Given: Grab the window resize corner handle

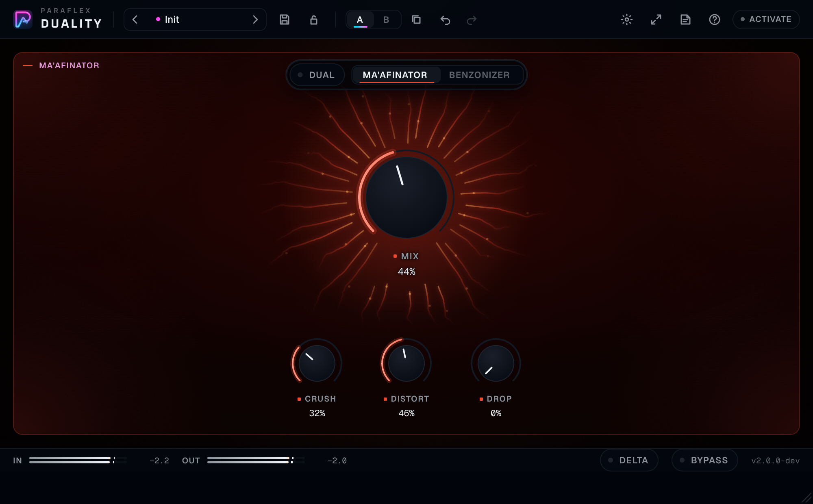Looking at the screenshot, I should coord(807,498).
